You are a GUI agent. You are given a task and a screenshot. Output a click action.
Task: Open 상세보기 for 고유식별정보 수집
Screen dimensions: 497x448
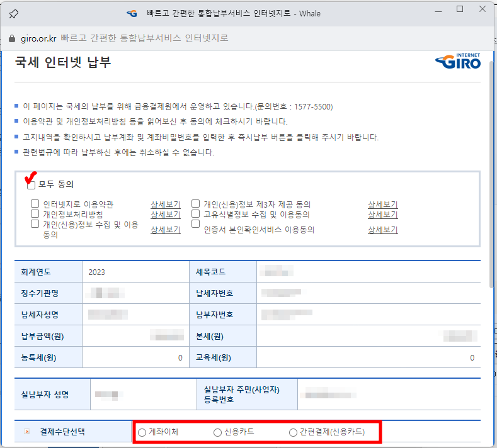(383, 215)
